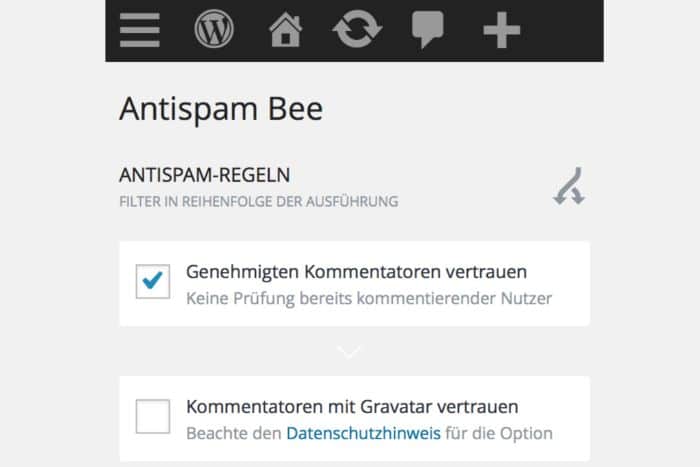The image size is (700, 467).
Task: Select the ANTISPAM-REGELN section heading
Action: 204,175
